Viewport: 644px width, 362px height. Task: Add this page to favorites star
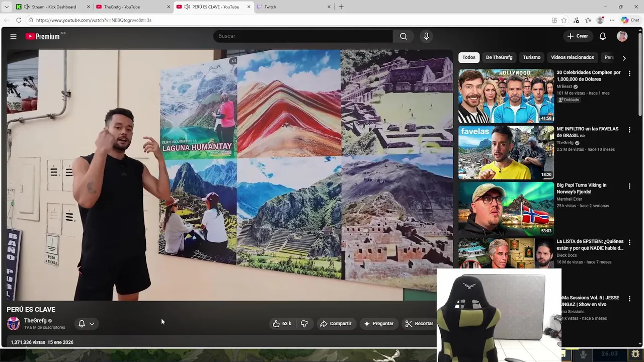pos(564,20)
